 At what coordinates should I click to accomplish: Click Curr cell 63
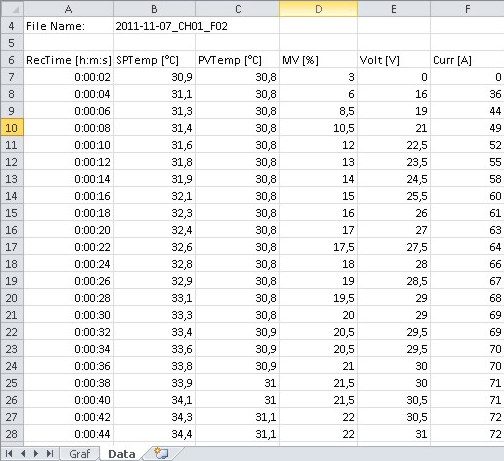467,230
